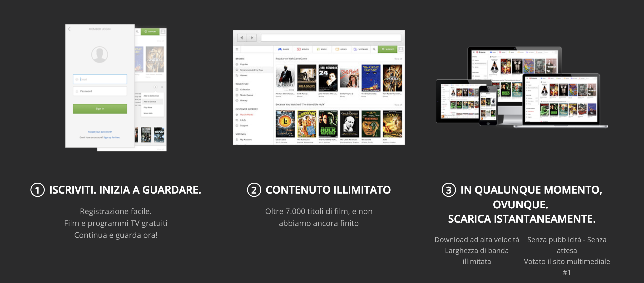Open the user profile avatar icon
Viewport: 644px width, 283px height.
pyautogui.click(x=401, y=49)
